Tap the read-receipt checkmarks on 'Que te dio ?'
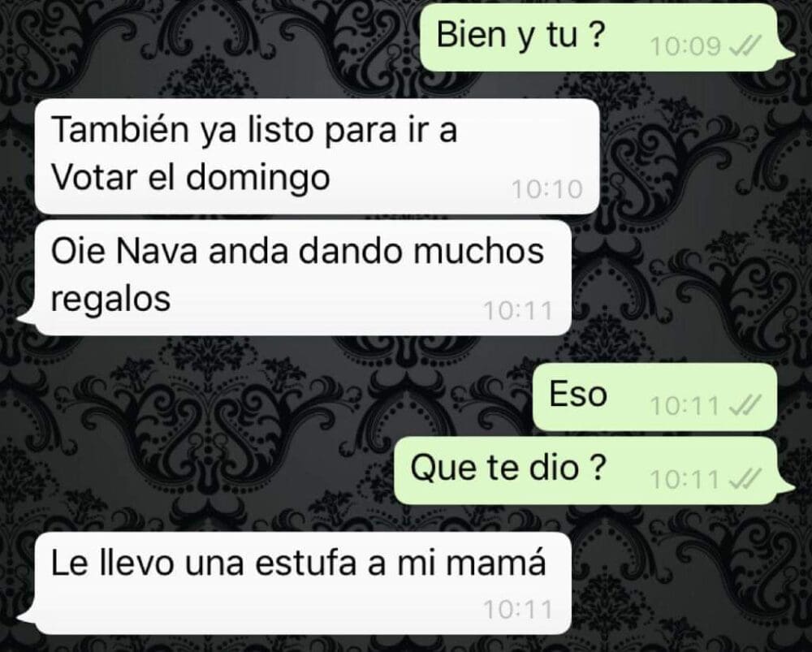 tap(745, 480)
